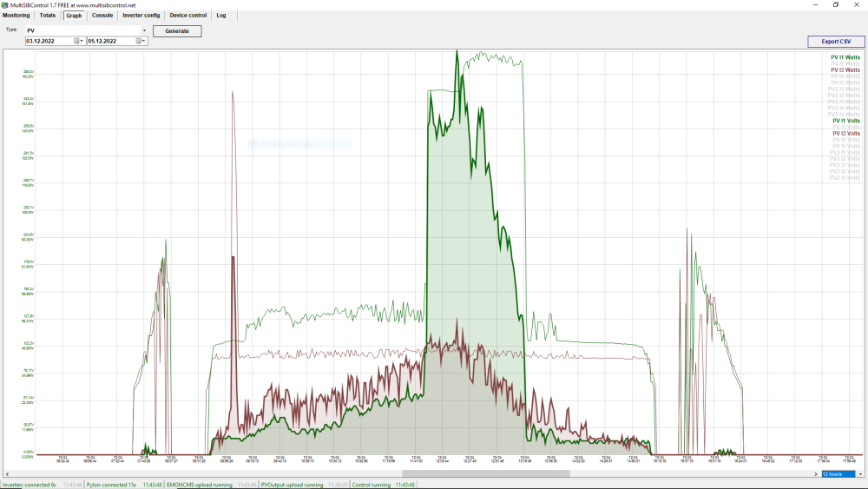868x489 pixels.
Task: Toggle PV I5 Watts series in legend
Action: 845,83
